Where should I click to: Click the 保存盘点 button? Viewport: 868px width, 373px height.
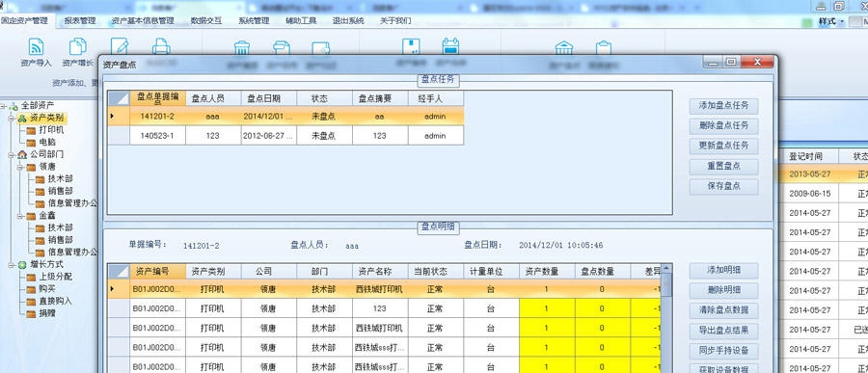pyautogui.click(x=724, y=187)
